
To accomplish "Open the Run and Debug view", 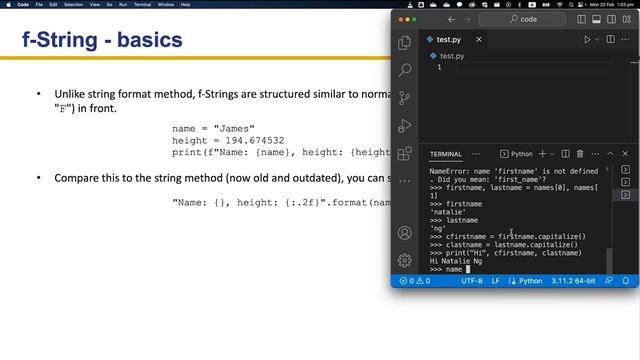I will (404, 126).
